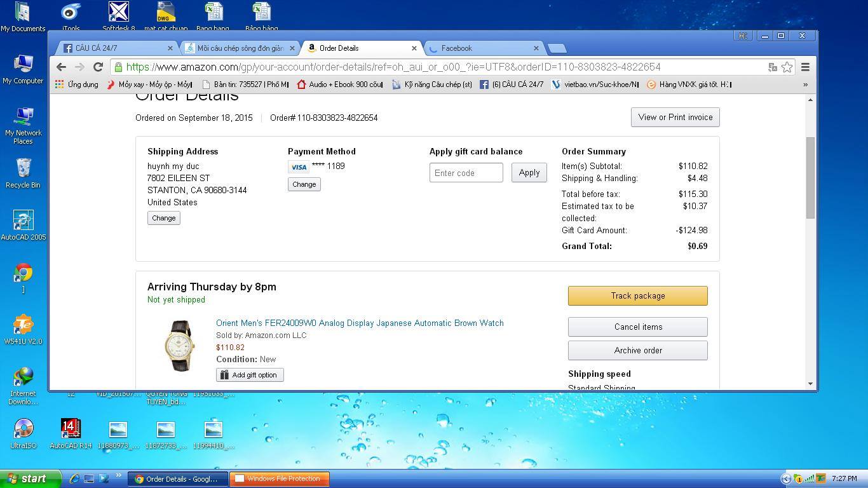Click the Show Desktop quick launch icon

89,478
